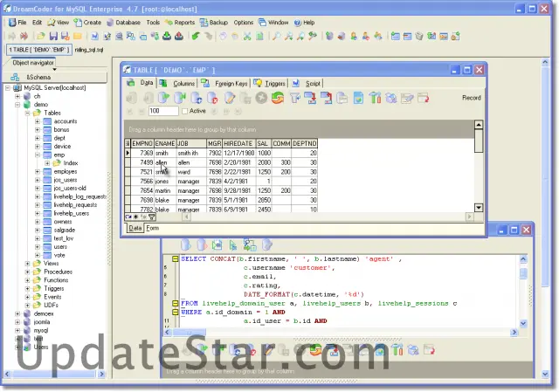Click the edit record pencil icon

(x=230, y=98)
